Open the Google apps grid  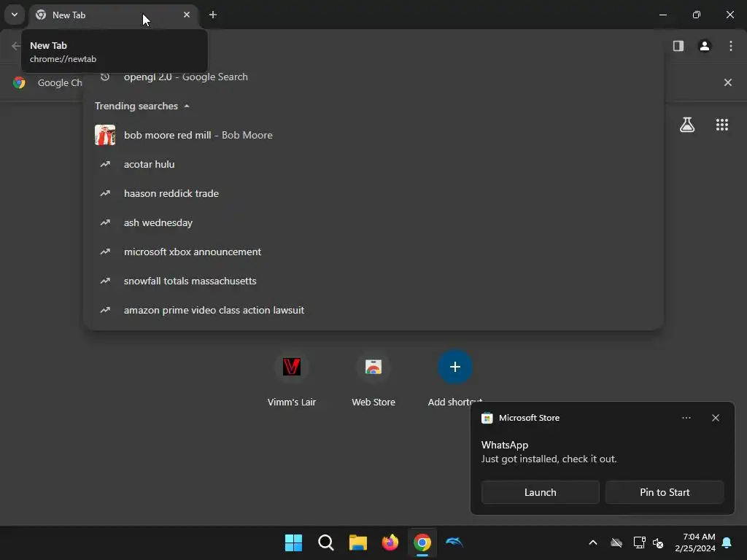tap(722, 125)
